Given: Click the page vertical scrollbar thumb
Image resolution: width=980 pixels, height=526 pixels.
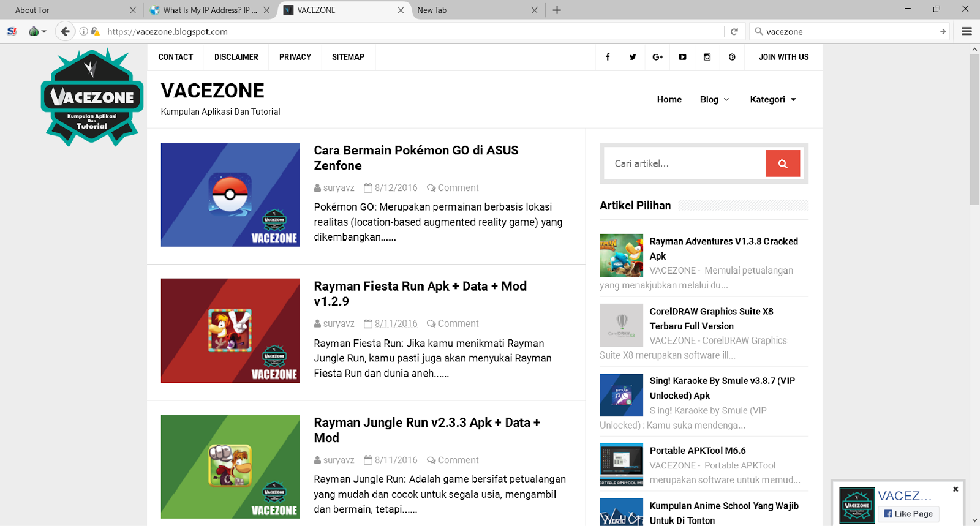Looking at the screenshot, I should click(x=974, y=130).
